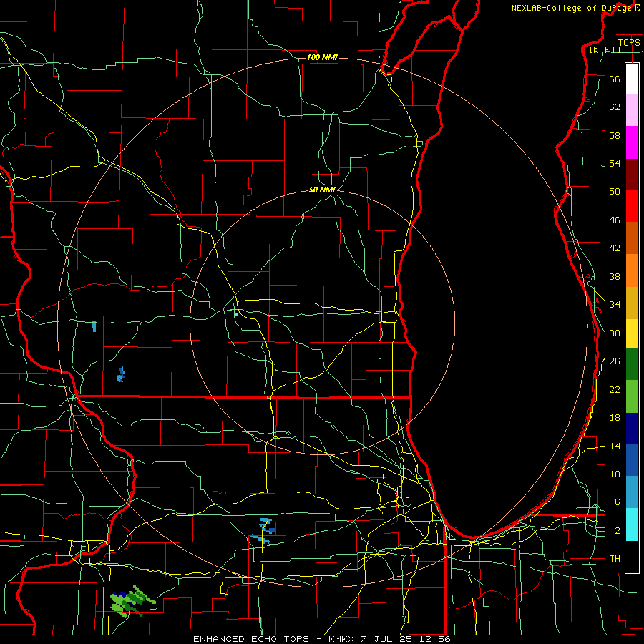Click the "K FT" legend units label

(605, 49)
